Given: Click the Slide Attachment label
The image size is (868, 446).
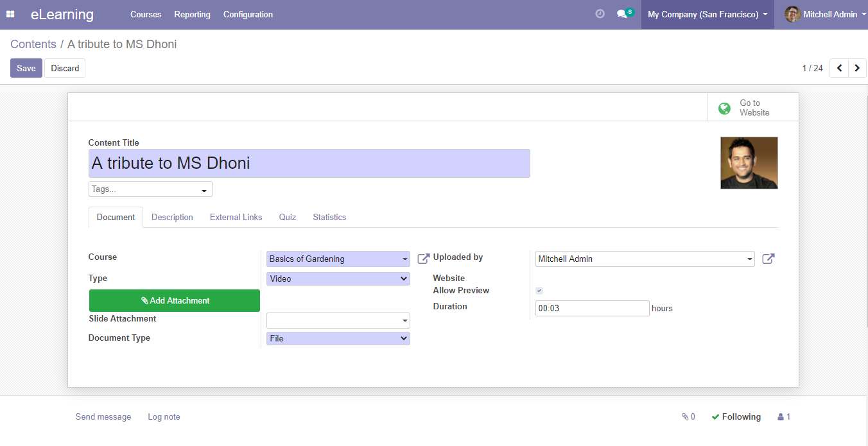Looking at the screenshot, I should (x=123, y=319).
